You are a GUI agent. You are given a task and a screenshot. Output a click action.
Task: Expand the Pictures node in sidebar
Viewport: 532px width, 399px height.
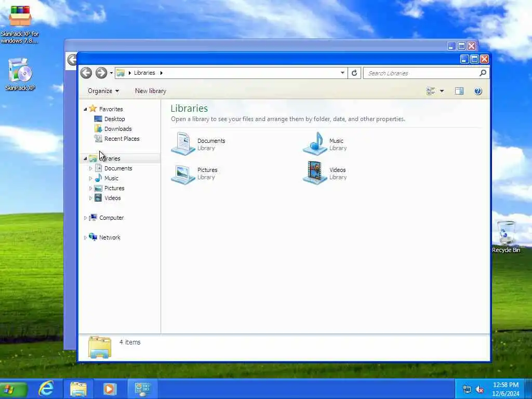click(x=90, y=188)
